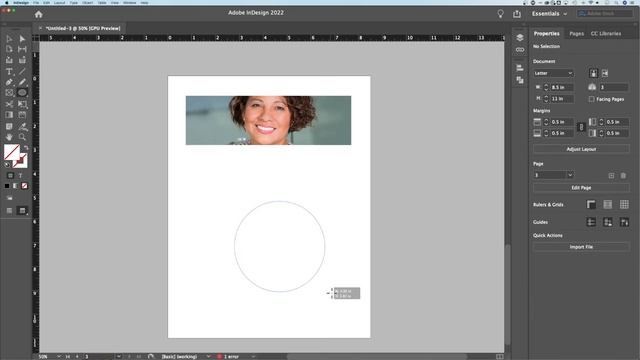Select the Note tool
Viewport: 640px width, 360px height.
9,127
